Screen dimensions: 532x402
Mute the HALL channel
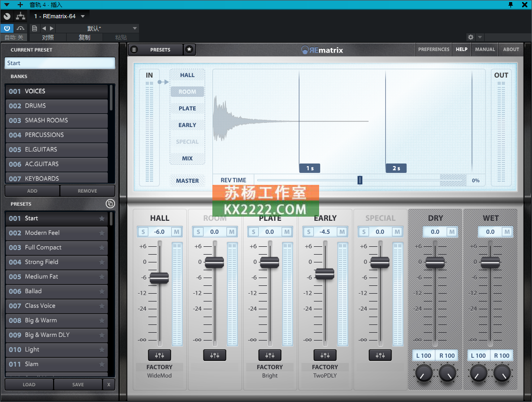pos(176,232)
